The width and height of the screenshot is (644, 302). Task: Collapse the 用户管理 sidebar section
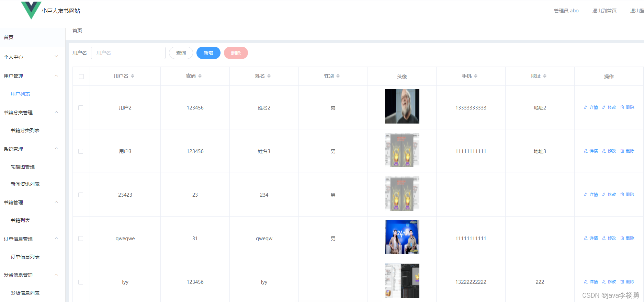pyautogui.click(x=31, y=76)
